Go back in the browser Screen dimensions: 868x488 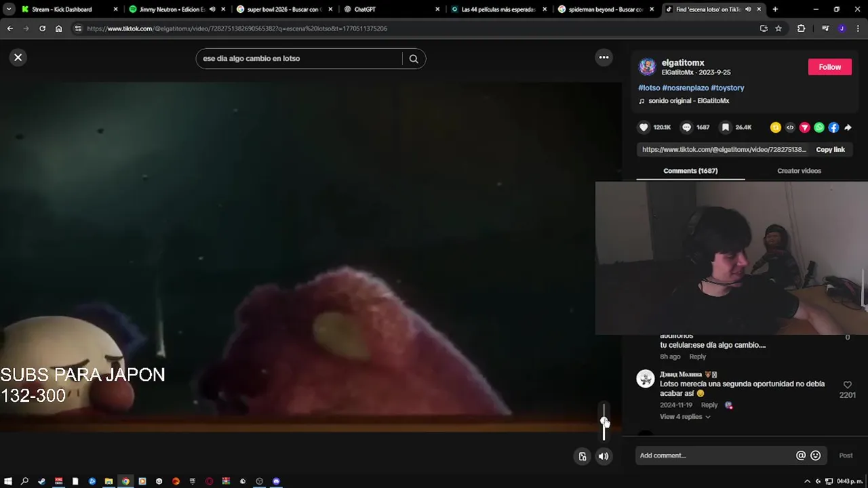pyautogui.click(x=9, y=28)
